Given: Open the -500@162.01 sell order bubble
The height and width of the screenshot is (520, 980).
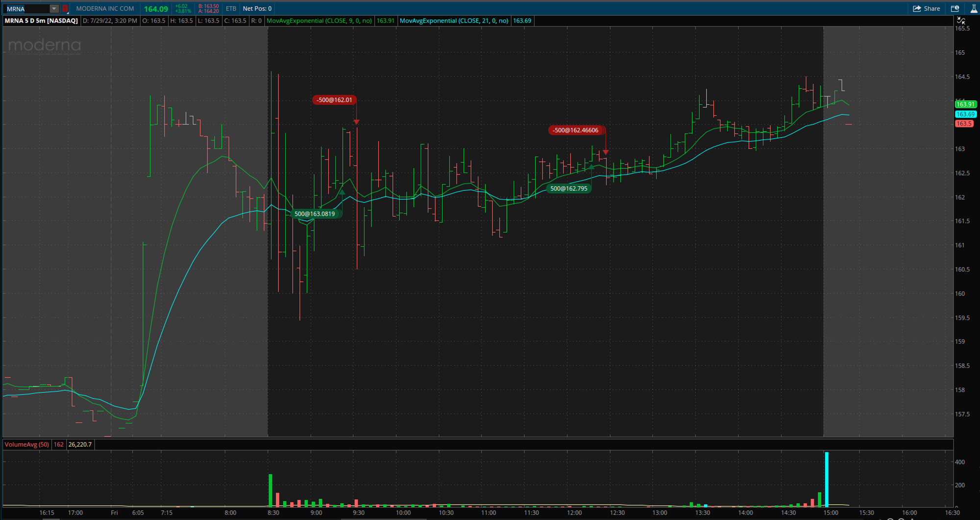Looking at the screenshot, I should click(x=334, y=99).
